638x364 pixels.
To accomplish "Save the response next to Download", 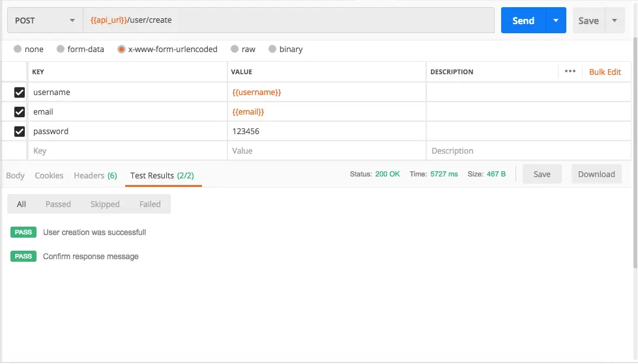I will [x=542, y=174].
